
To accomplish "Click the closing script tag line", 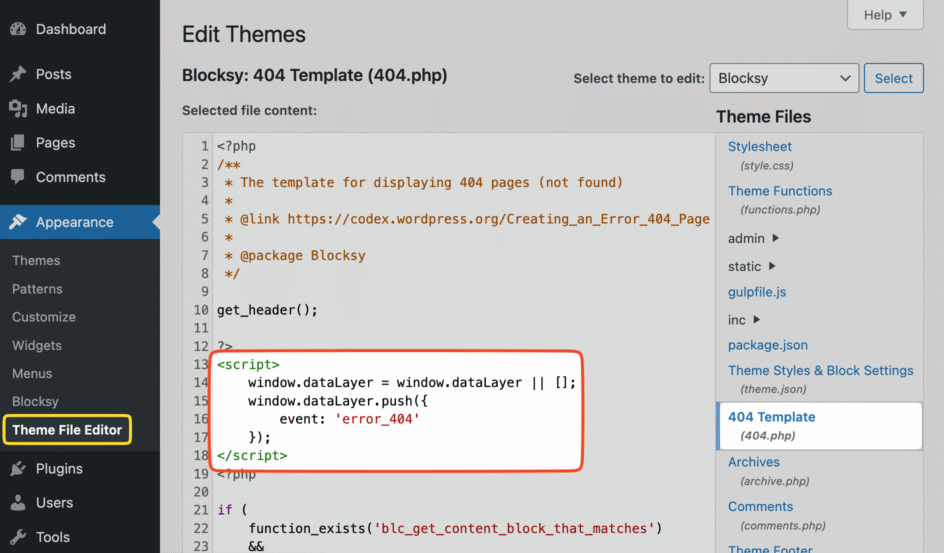I will point(252,455).
